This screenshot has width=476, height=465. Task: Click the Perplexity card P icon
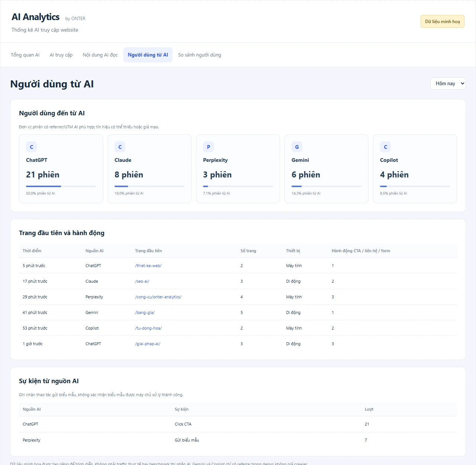pos(209,147)
